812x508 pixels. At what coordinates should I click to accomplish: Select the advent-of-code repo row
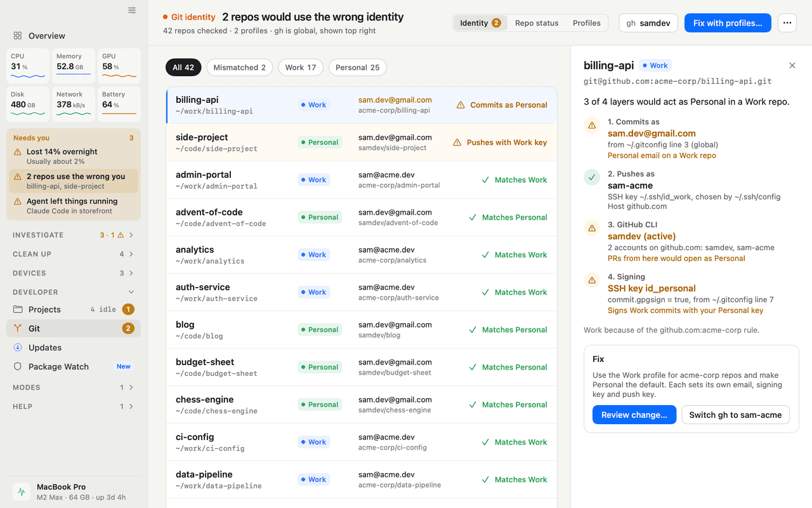[362, 217]
